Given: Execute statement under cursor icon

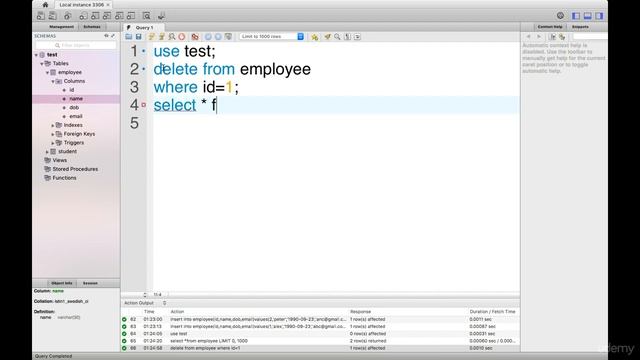Looking at the screenshot, I should pyautogui.click(x=162, y=37).
